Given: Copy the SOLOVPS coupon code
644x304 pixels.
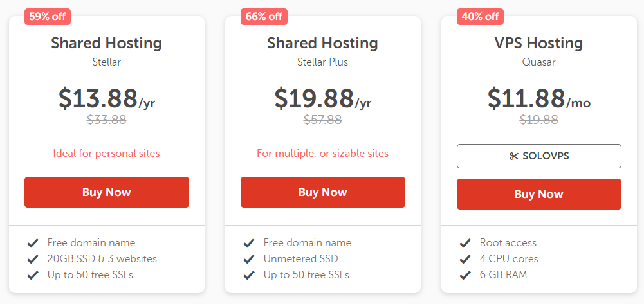Looking at the screenshot, I should [x=539, y=156].
